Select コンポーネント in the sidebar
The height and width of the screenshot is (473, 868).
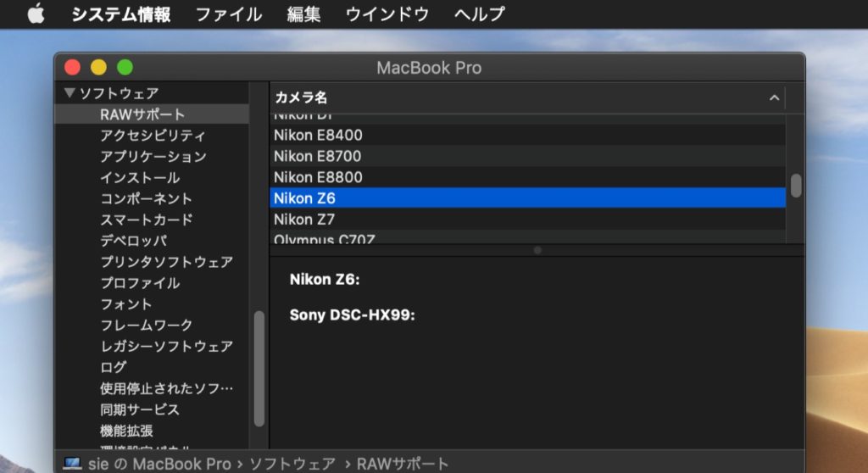click(146, 198)
